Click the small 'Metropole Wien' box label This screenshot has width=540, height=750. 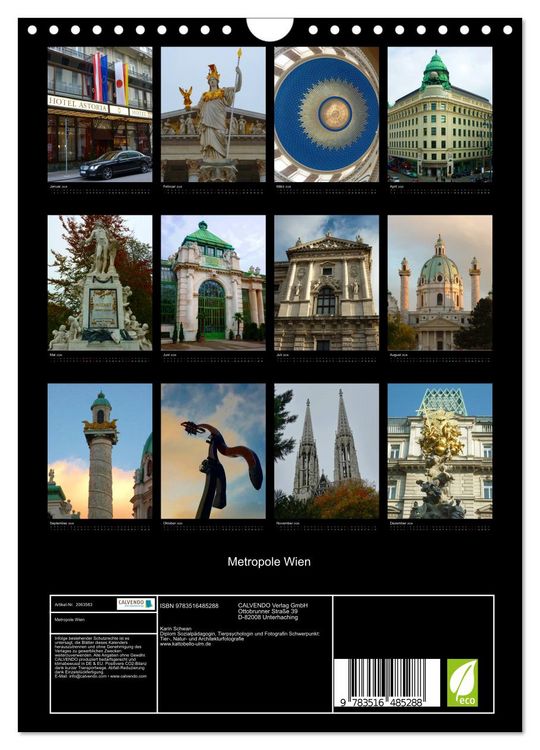[x=69, y=619]
